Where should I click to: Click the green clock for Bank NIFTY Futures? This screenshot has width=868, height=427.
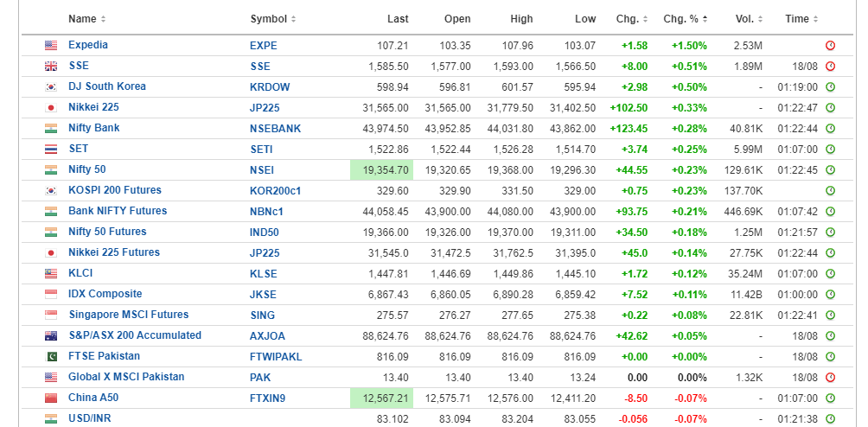830,212
